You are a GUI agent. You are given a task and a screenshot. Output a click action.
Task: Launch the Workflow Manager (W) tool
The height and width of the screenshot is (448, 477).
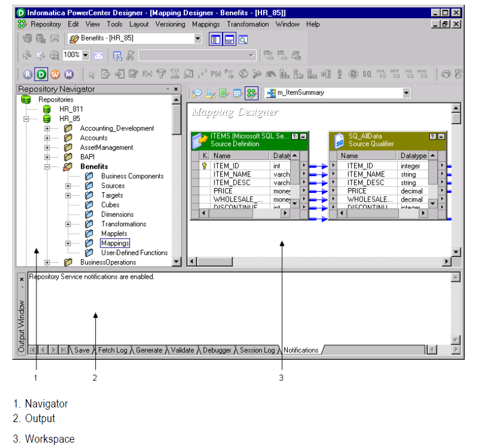tap(55, 74)
